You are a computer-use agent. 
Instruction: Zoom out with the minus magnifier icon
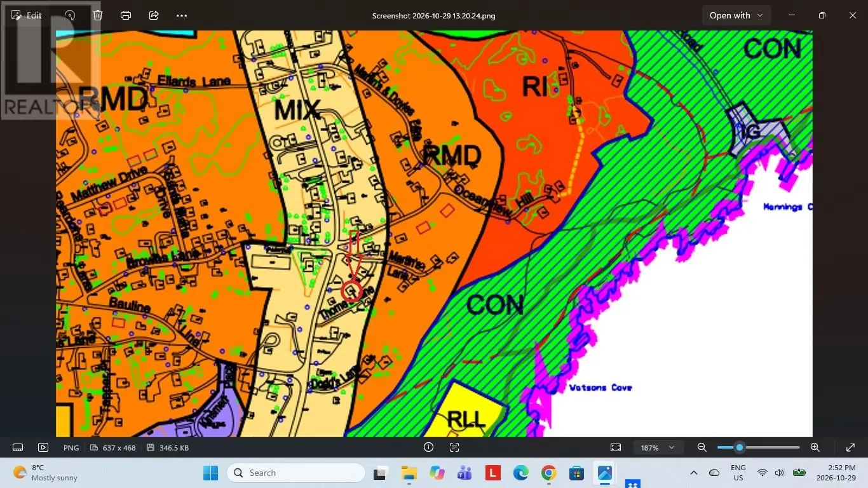702,447
